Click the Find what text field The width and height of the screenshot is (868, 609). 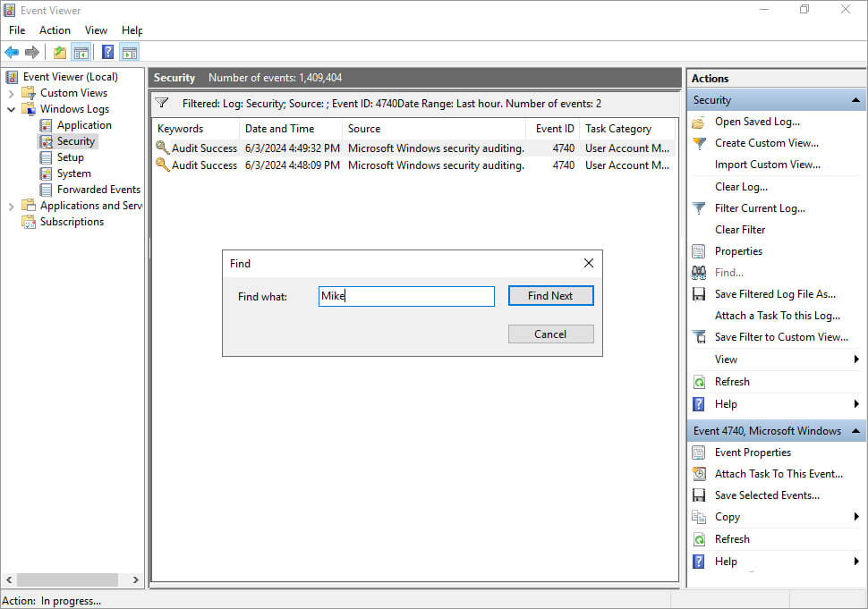tap(406, 296)
